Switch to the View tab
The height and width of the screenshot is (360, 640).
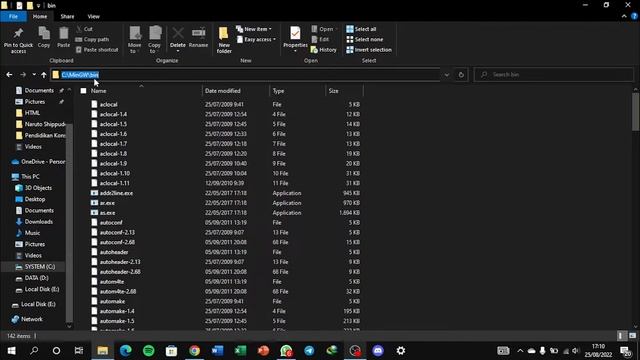(93, 16)
